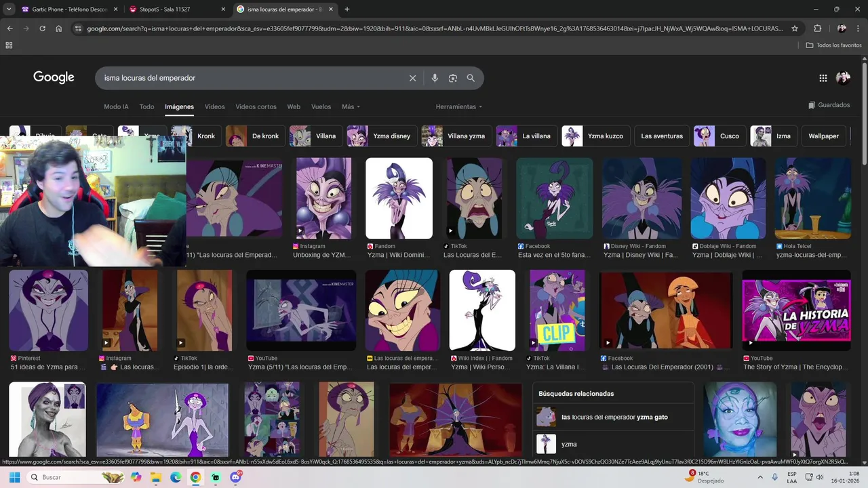Open the Pinterest 51 ideas de Yzma image

pos(48,310)
